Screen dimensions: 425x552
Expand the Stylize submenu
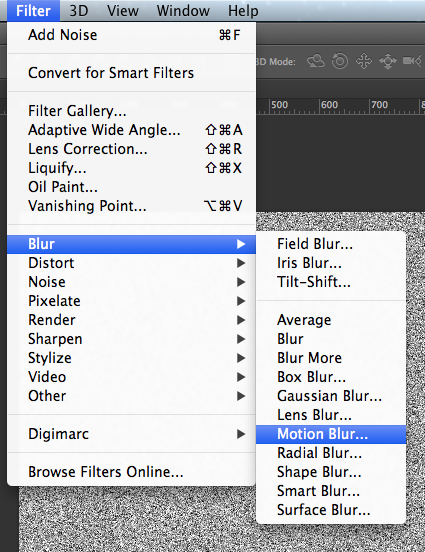coord(131,358)
